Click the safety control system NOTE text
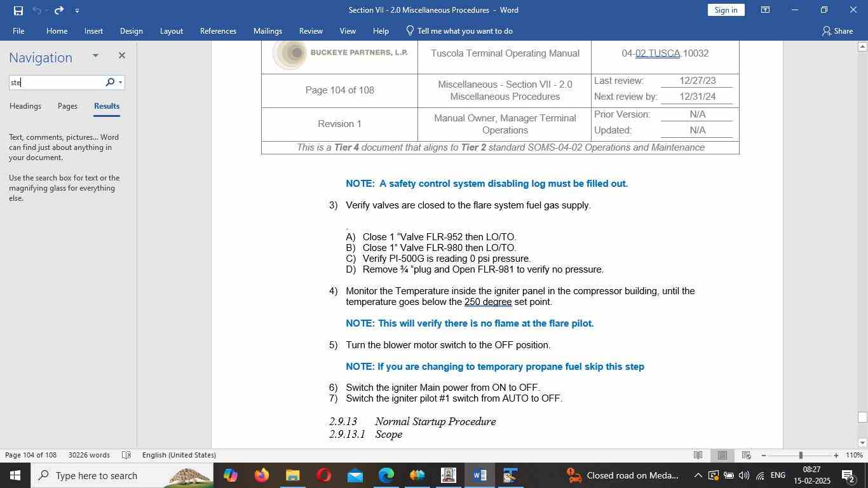This screenshot has width=868, height=488. (x=487, y=184)
